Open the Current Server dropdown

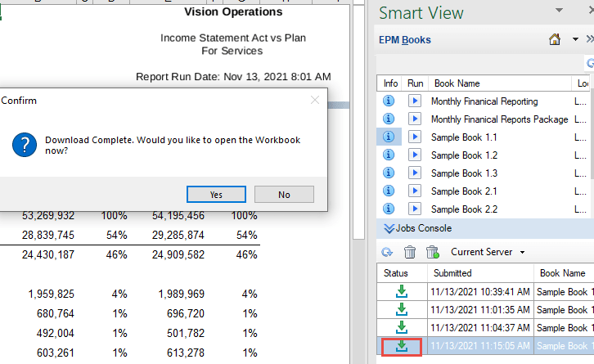coord(522,252)
